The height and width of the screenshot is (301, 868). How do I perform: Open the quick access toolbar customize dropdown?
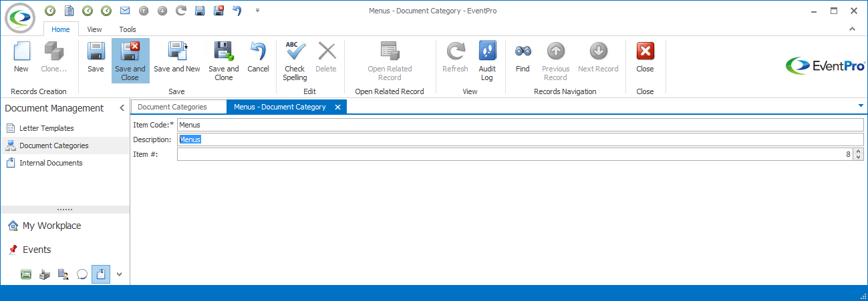point(258,11)
